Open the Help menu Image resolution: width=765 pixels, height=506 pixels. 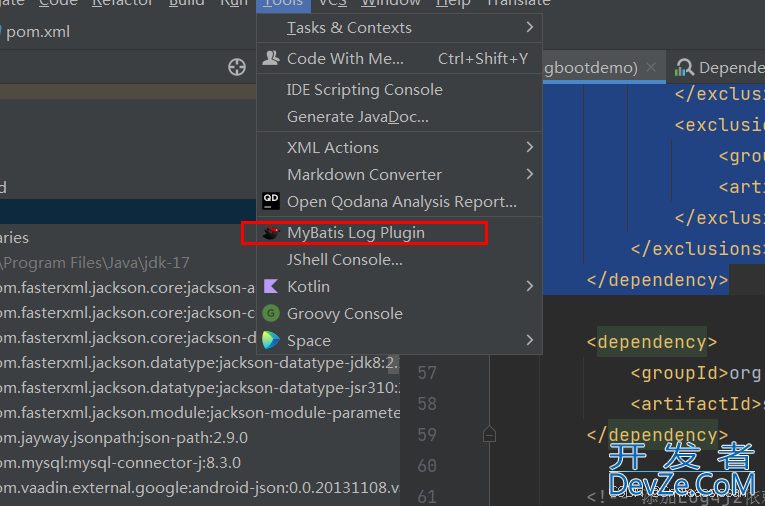coord(453,3)
